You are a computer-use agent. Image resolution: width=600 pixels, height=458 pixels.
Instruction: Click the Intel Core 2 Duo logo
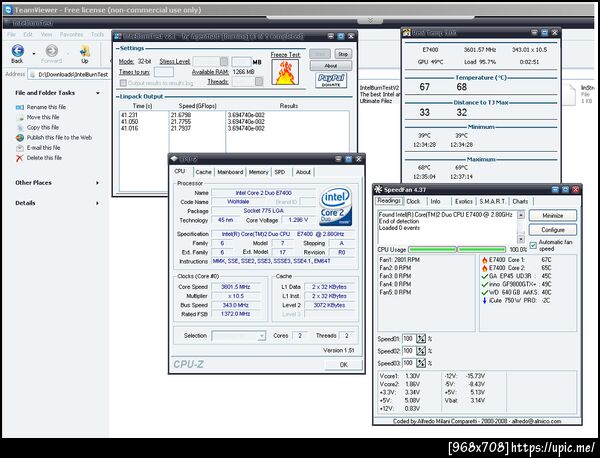pos(336,206)
